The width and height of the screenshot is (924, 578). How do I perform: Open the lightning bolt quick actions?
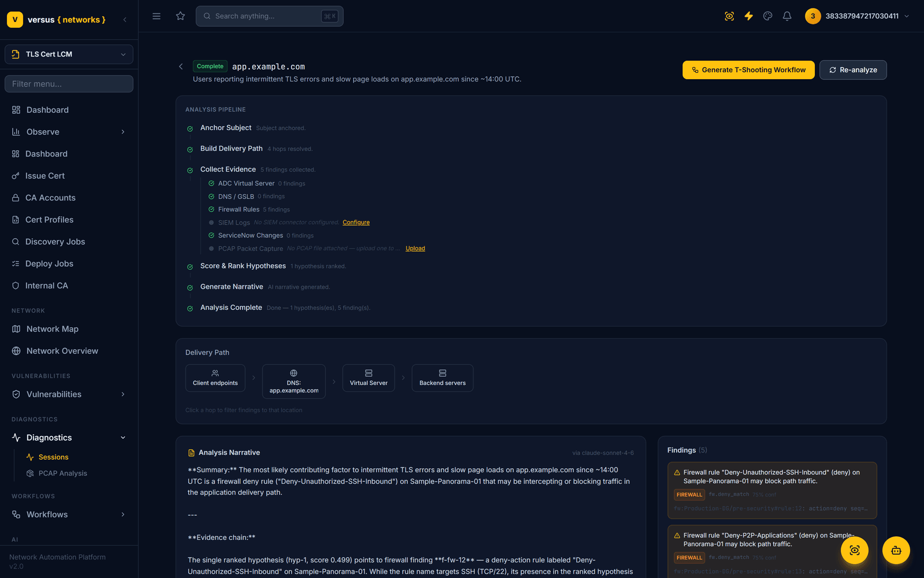pyautogui.click(x=748, y=16)
